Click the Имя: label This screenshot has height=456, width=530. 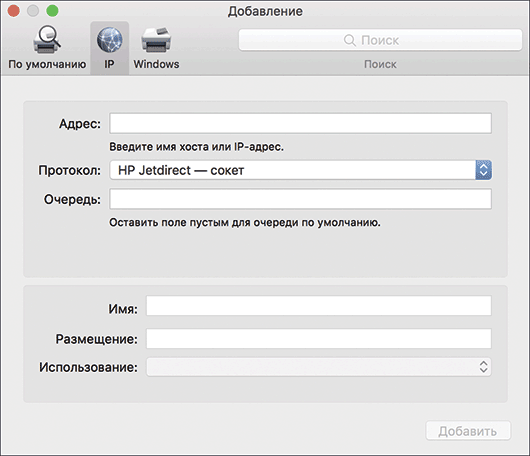(123, 309)
